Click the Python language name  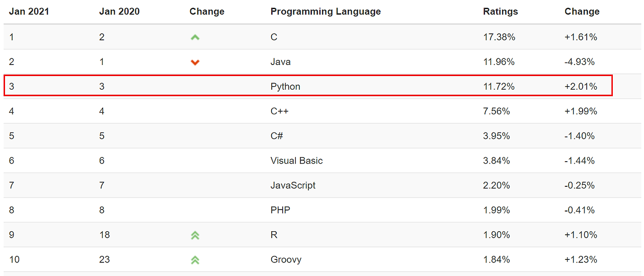click(285, 87)
